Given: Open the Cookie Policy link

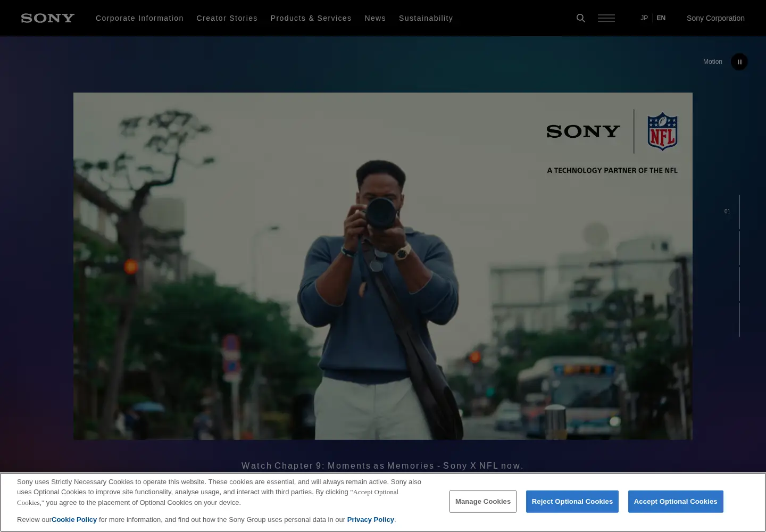Looking at the screenshot, I should (74, 520).
